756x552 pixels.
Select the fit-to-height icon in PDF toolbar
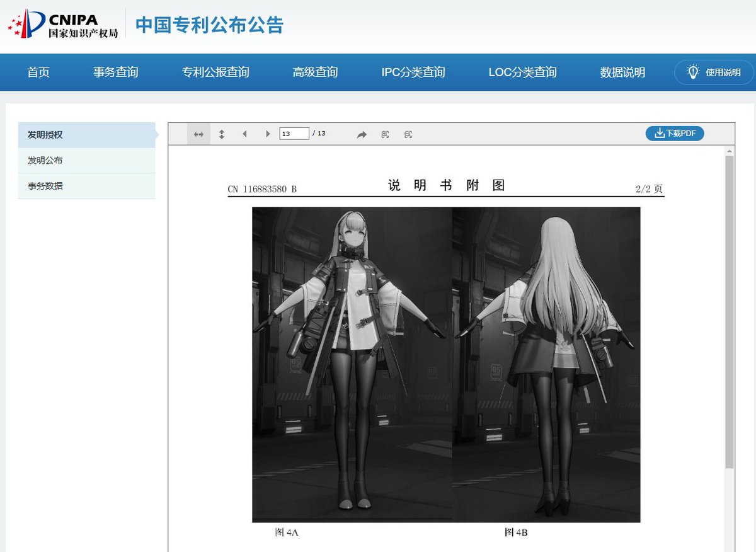[221, 134]
